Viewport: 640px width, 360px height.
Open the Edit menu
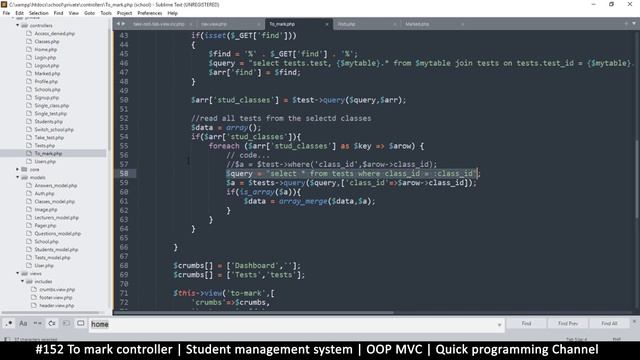(19, 13)
